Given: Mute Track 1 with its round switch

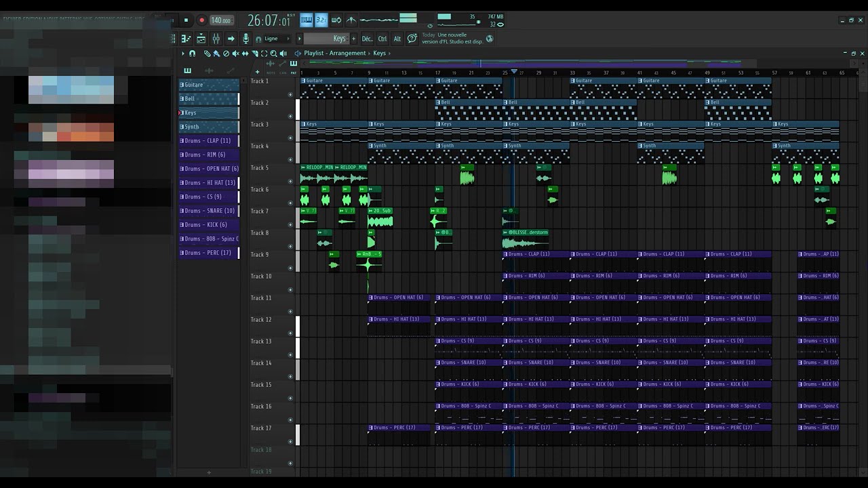Looking at the screenshot, I should pyautogui.click(x=291, y=95).
